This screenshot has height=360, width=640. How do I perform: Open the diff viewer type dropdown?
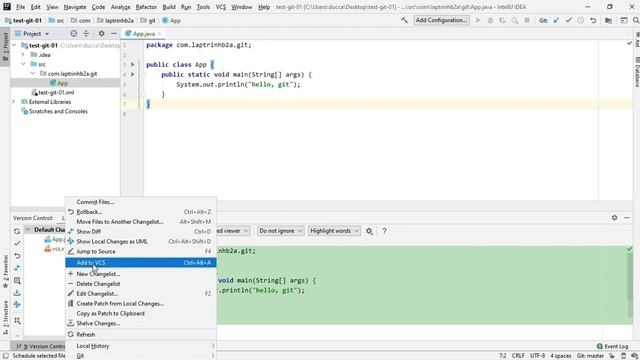click(x=232, y=231)
